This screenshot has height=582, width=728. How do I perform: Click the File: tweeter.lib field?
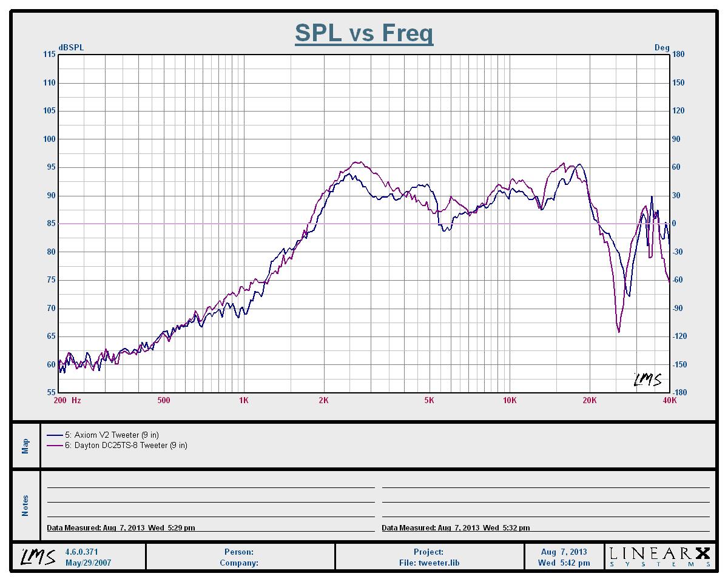pyautogui.click(x=428, y=563)
